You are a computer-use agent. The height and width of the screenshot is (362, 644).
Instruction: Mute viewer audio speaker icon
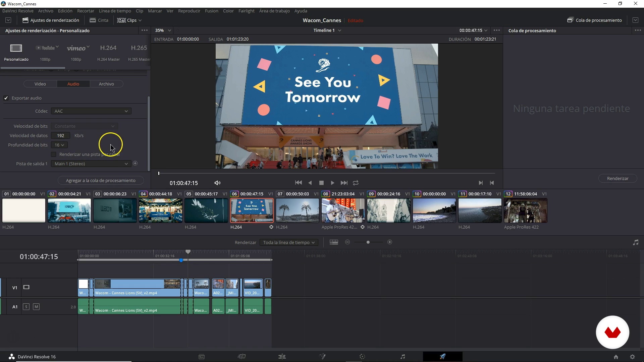(x=217, y=183)
